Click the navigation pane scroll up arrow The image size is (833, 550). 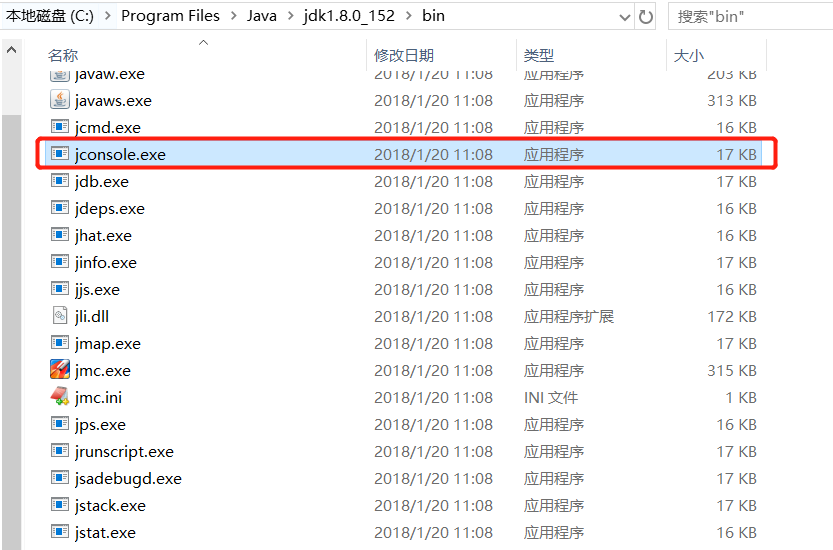(x=11, y=50)
